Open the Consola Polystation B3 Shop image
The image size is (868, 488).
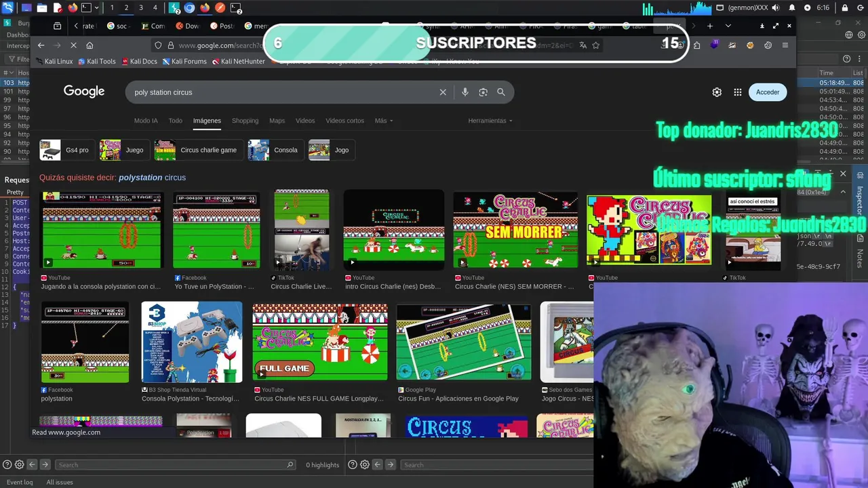pos(191,342)
